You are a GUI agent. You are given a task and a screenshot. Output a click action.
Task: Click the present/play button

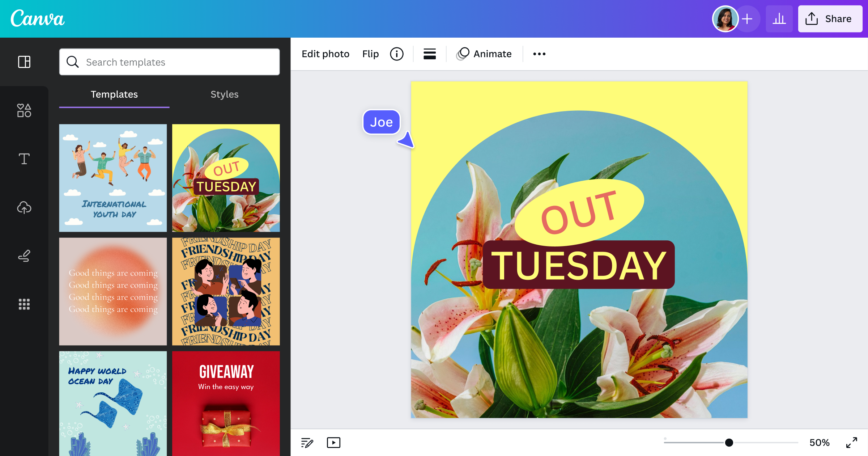[x=333, y=442]
